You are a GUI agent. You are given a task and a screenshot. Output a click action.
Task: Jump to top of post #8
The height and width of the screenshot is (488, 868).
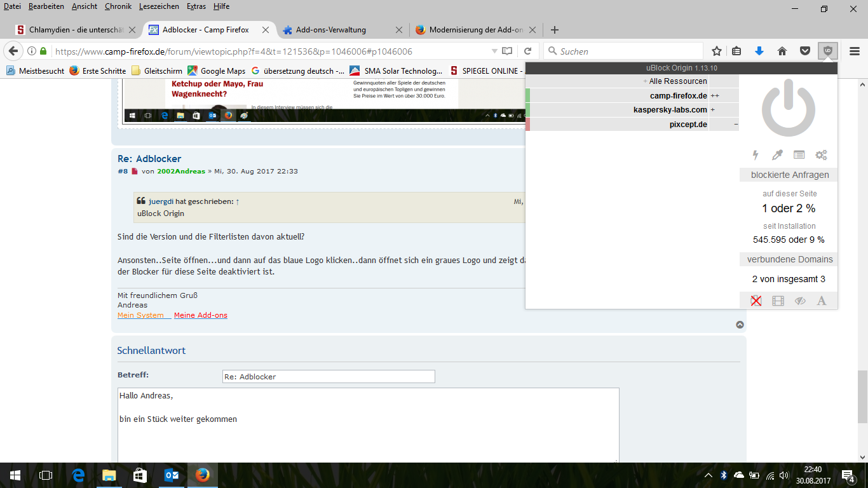[x=740, y=325]
